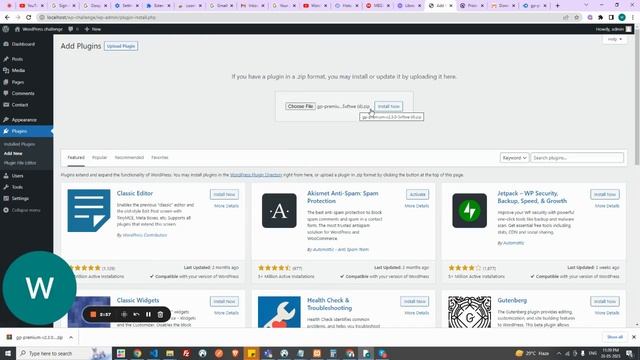Viewport: 640px width, 360px height.
Task: Click in the Search plugins field
Action: pos(577,158)
